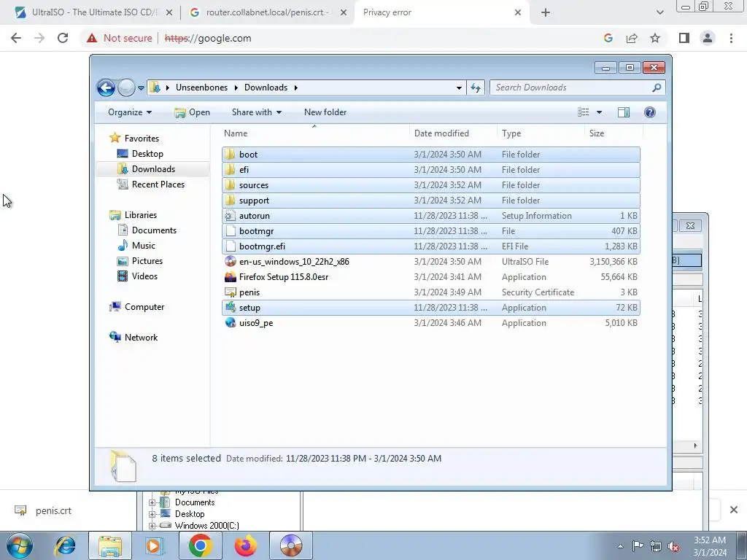Toggle the preview pane icon

tap(624, 112)
